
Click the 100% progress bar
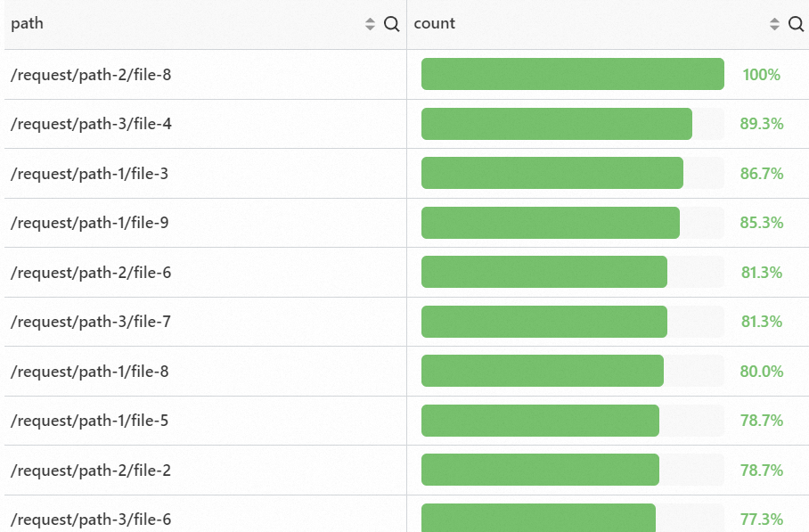(572, 74)
